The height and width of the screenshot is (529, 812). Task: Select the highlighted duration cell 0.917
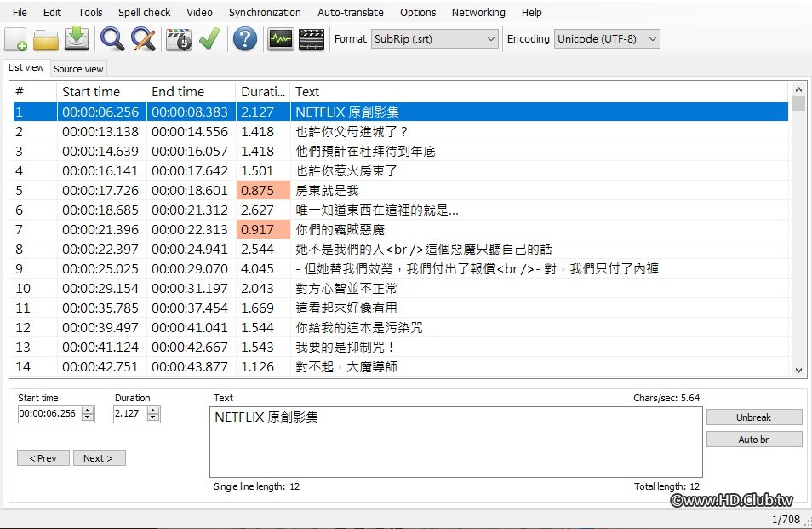263,229
